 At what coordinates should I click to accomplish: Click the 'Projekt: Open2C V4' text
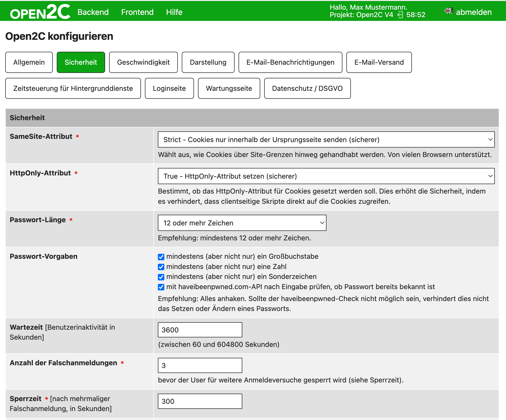pos(361,15)
